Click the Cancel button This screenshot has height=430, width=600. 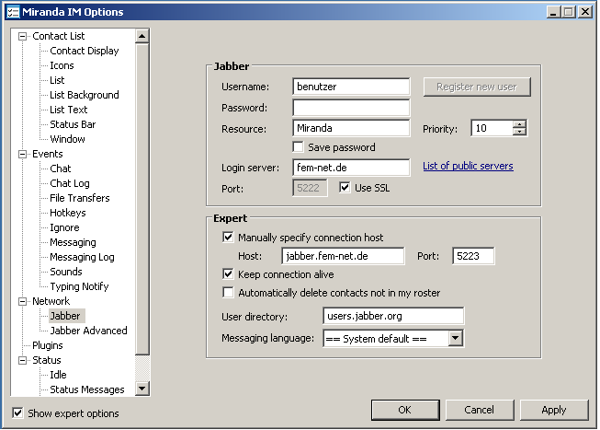click(479, 410)
